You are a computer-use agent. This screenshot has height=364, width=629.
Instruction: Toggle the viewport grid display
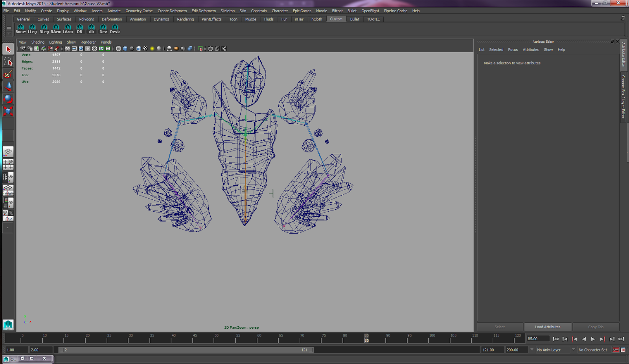click(68, 49)
